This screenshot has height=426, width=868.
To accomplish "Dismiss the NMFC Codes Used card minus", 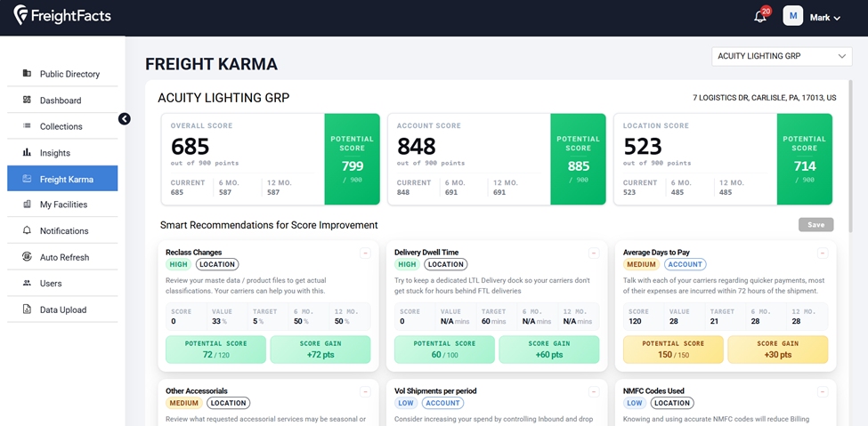I will (823, 391).
